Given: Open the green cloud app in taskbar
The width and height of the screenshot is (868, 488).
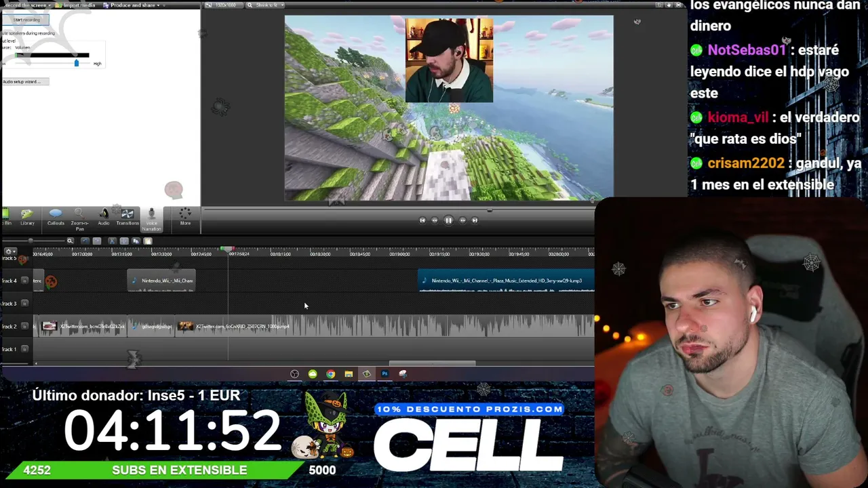Looking at the screenshot, I should (313, 373).
